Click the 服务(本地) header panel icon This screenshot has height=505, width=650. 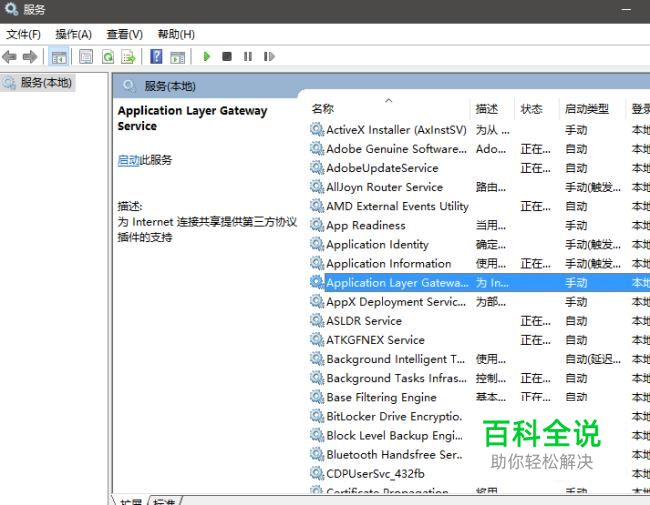(x=129, y=86)
